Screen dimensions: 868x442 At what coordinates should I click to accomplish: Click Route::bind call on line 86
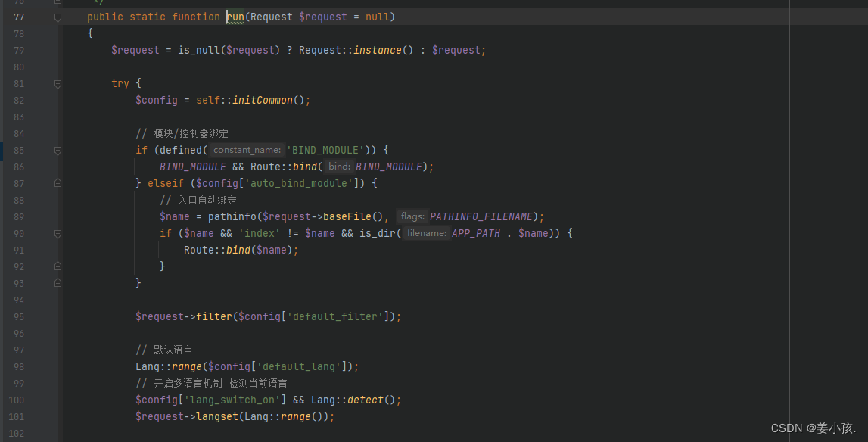(284, 167)
